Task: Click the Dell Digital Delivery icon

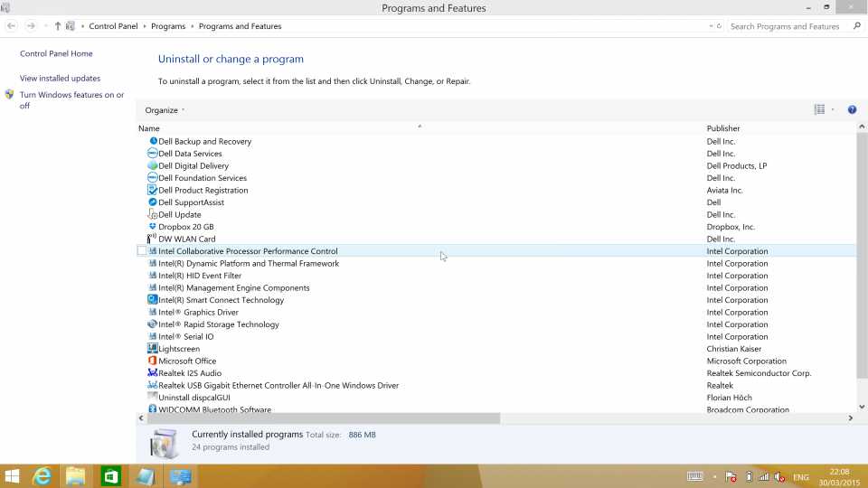Action: click(153, 165)
